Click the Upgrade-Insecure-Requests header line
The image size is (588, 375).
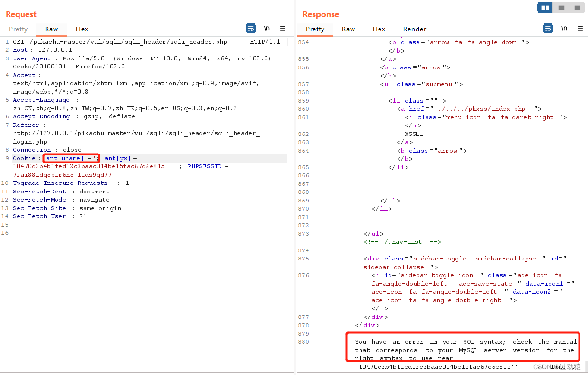[x=71, y=183]
